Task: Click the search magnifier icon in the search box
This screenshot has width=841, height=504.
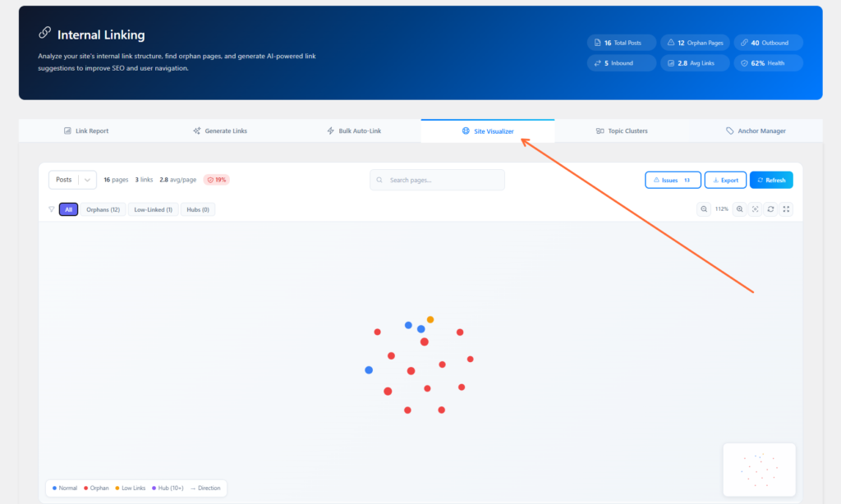Action: click(379, 179)
